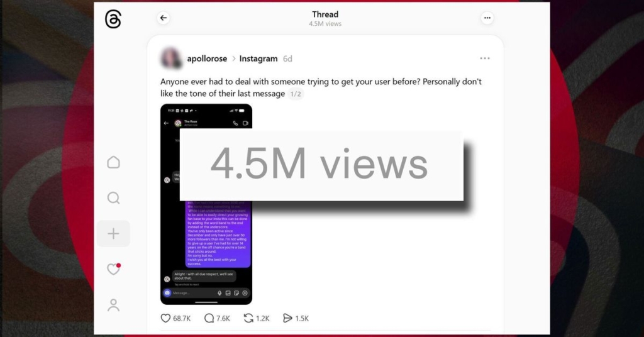Click the Threads logo icon

point(113,19)
